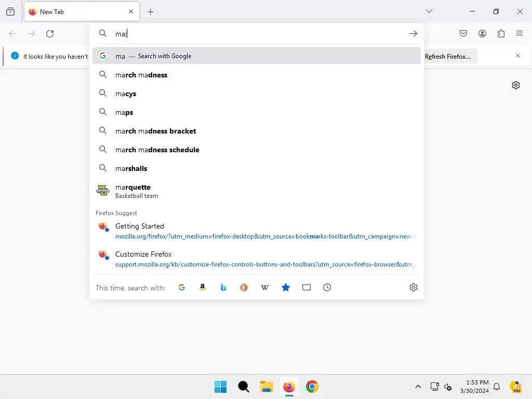Select 'ma — Search with Google' suggestion
Viewport: 532px width, 399px height.
click(x=257, y=56)
